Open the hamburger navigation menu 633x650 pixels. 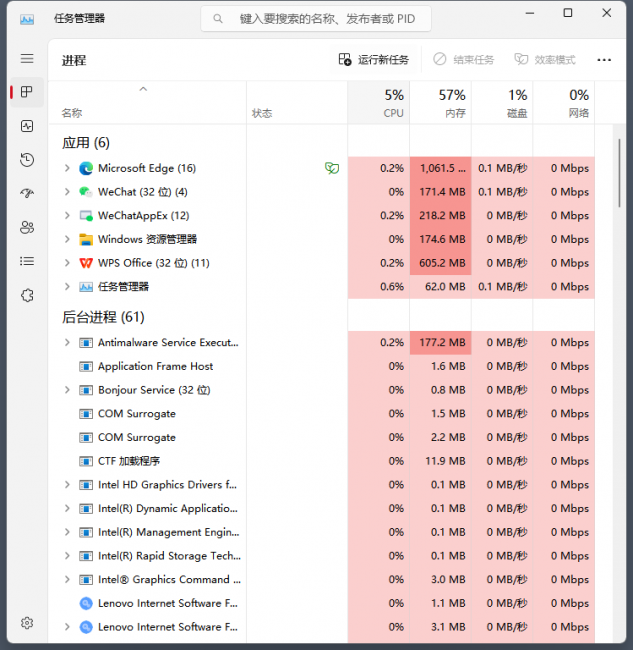(27, 58)
